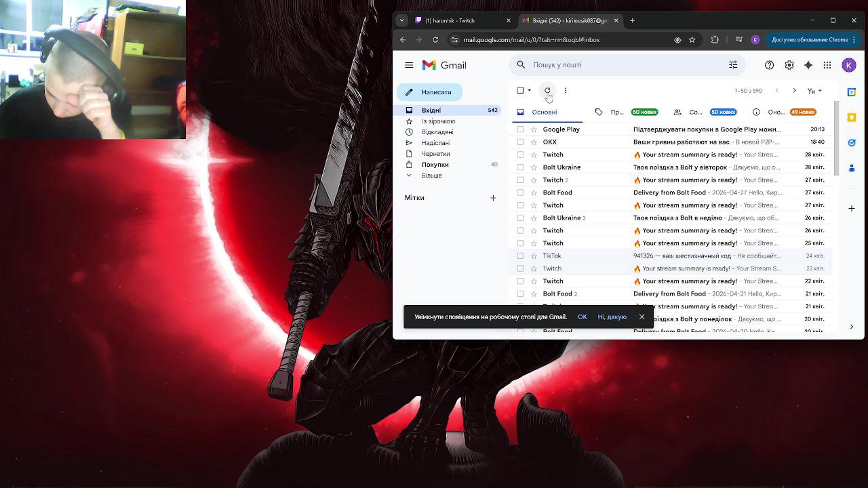
Task: Open Gmail support question mark icon
Action: click(x=769, y=65)
